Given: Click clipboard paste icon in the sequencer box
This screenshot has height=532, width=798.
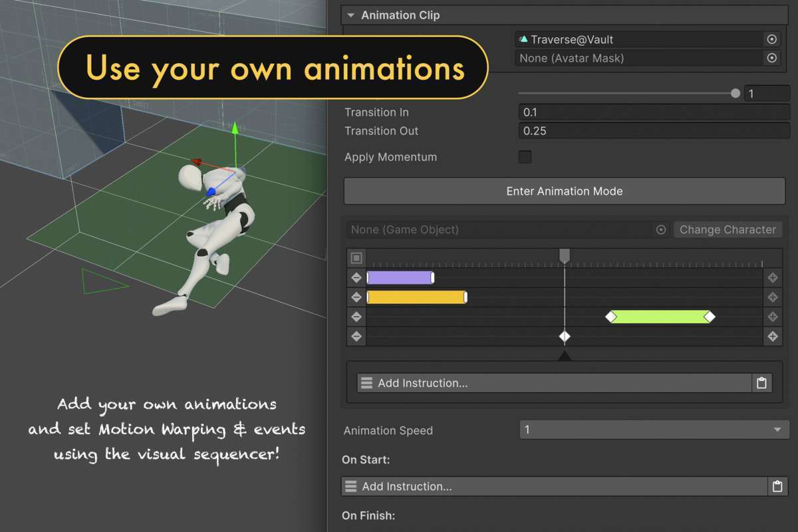Looking at the screenshot, I should coord(762,383).
